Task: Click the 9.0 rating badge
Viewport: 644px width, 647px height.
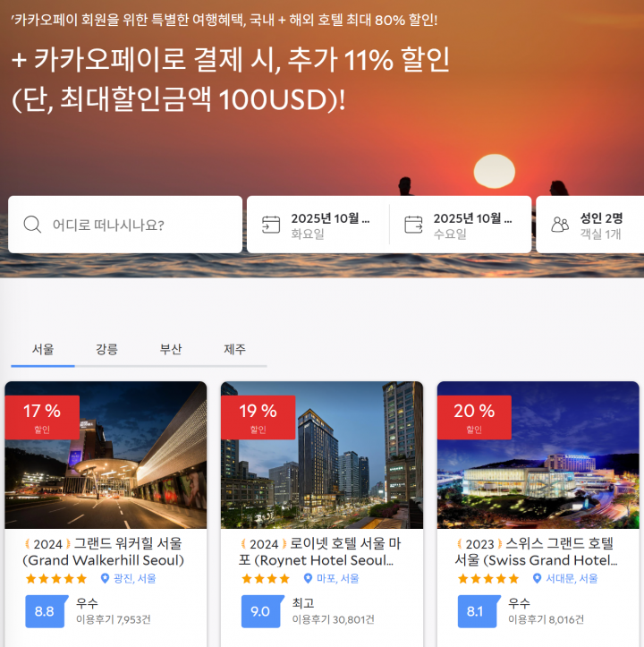Action: coord(260,611)
